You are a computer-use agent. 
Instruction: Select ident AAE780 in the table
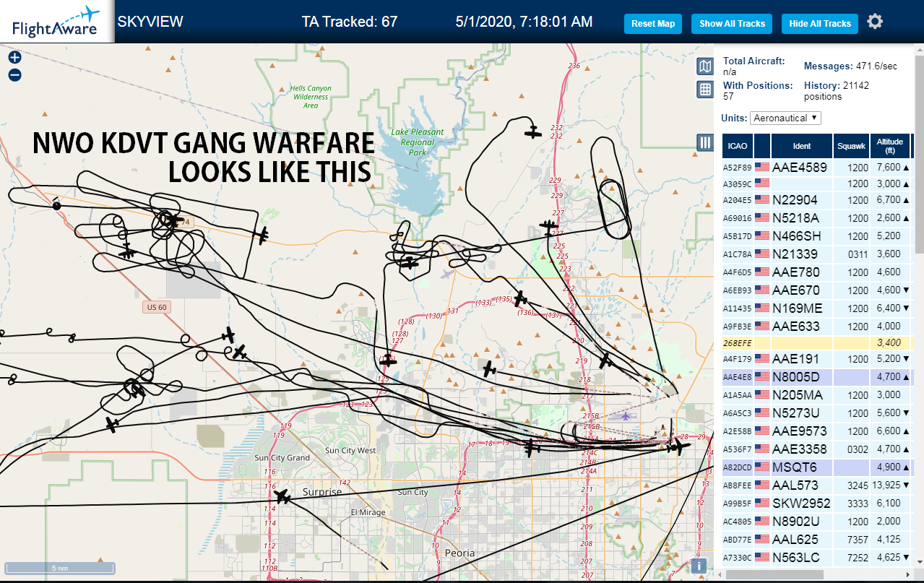(x=796, y=272)
